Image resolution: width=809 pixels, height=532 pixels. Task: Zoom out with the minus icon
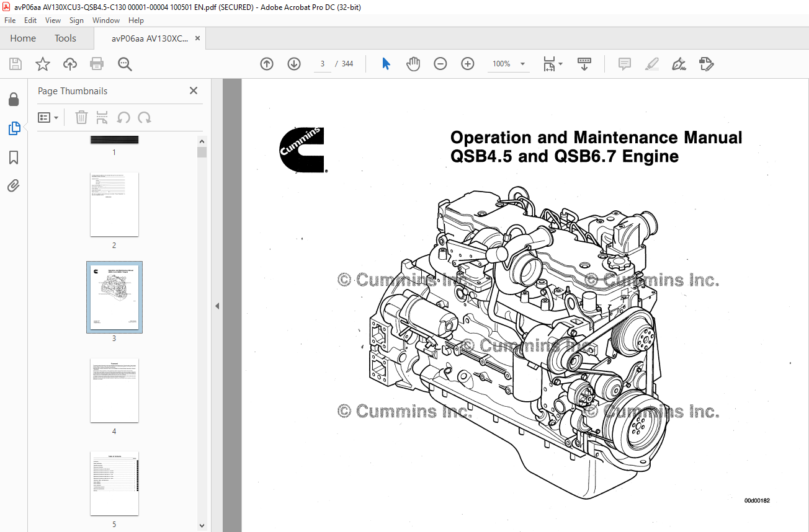(440, 64)
